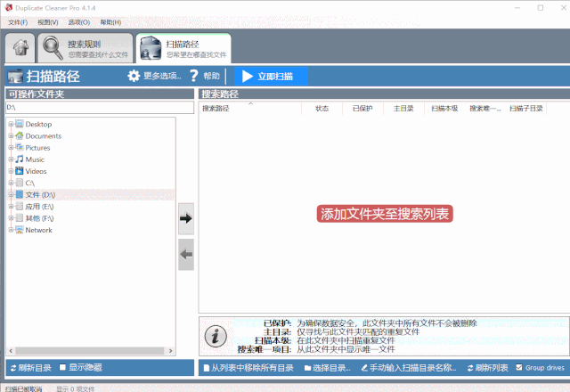Click the 更多选项 toolbar label
Image resolution: width=570 pixels, height=392 pixels.
[x=162, y=76]
